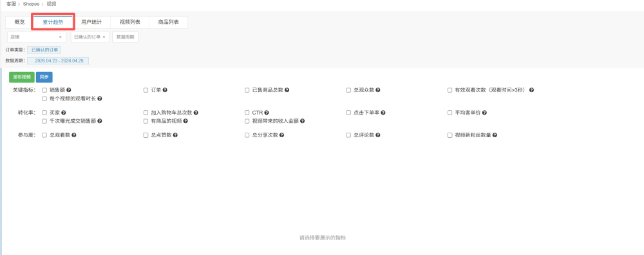
Task: Tick the CTR checkbox
Action: pyautogui.click(x=247, y=113)
